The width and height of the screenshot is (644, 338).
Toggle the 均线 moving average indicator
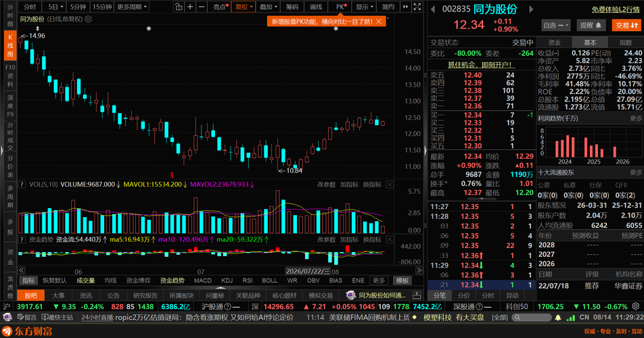tap(110, 281)
